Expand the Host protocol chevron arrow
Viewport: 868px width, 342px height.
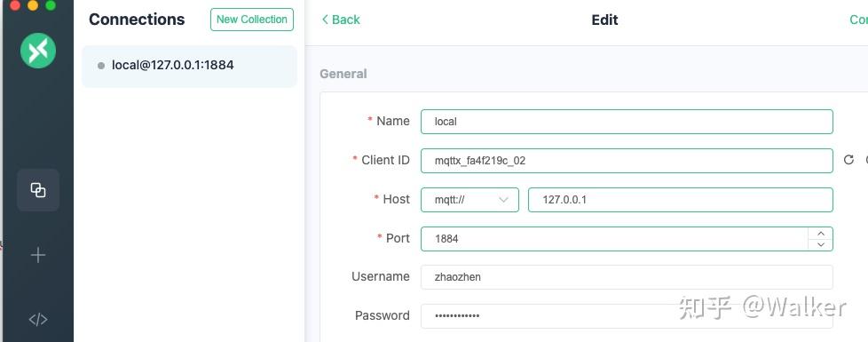tap(504, 200)
